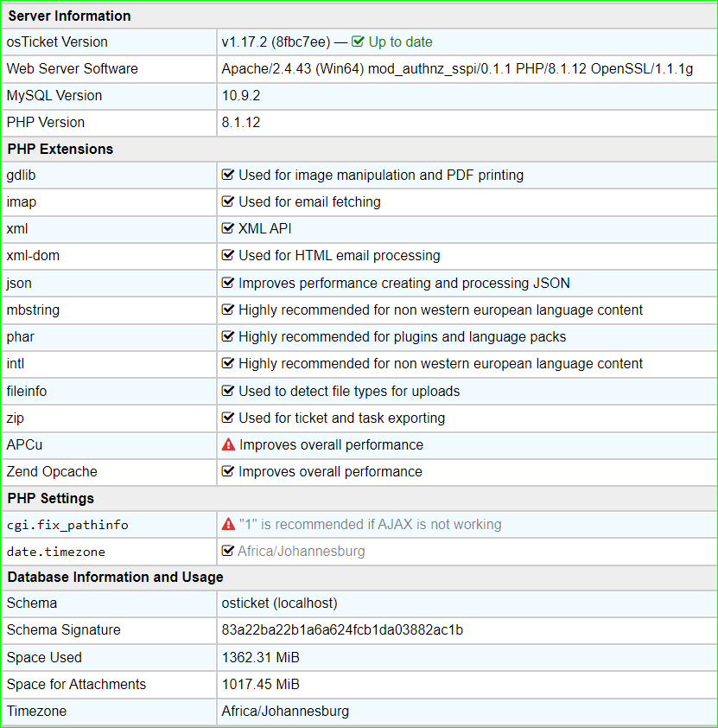Click the zip extension check mark icon
The image size is (718, 728).
point(228,418)
